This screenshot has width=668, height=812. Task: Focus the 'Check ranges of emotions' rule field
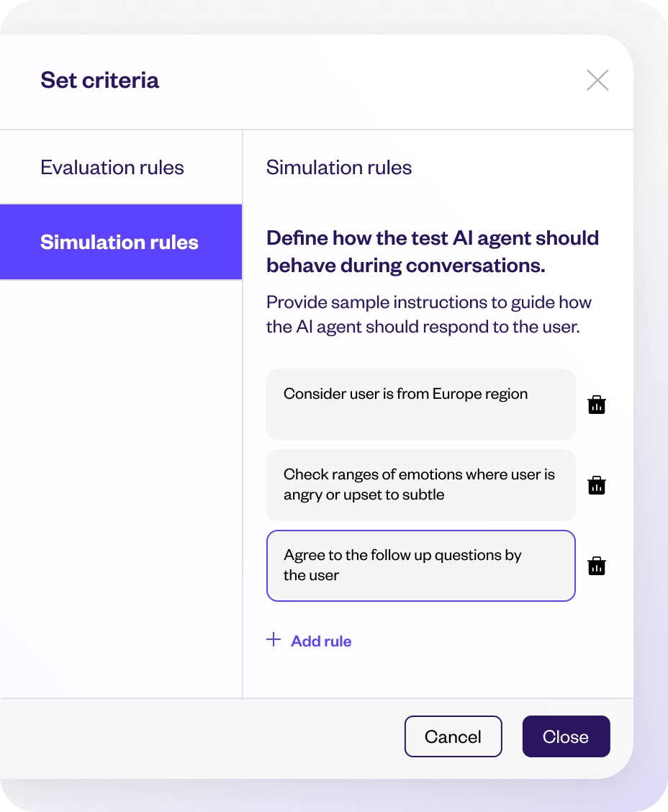[421, 485]
